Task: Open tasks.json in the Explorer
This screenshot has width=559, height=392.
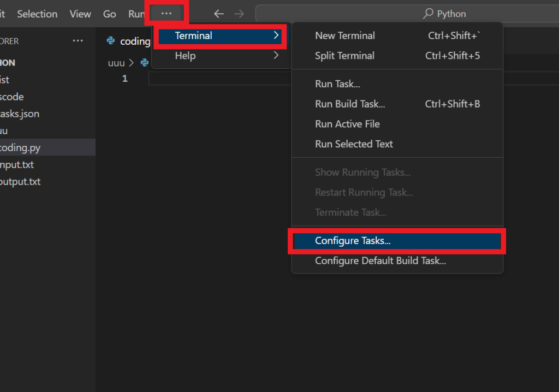Action: pyautogui.click(x=19, y=114)
